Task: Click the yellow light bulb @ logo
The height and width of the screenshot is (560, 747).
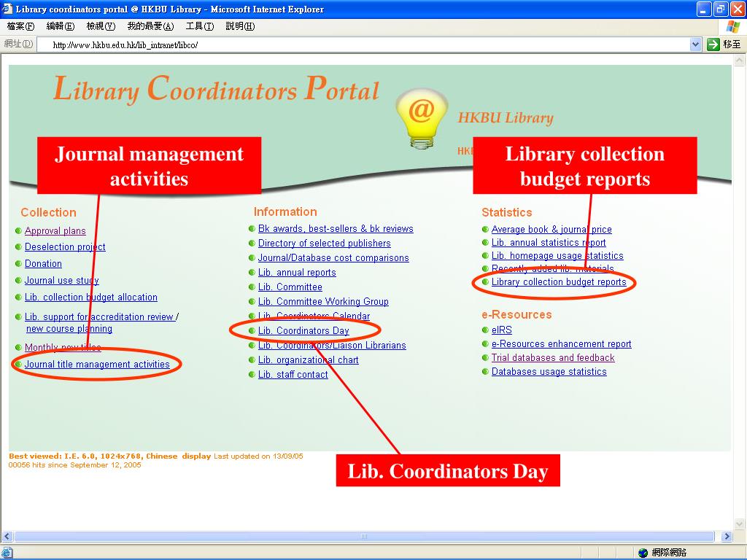Action: [x=421, y=119]
